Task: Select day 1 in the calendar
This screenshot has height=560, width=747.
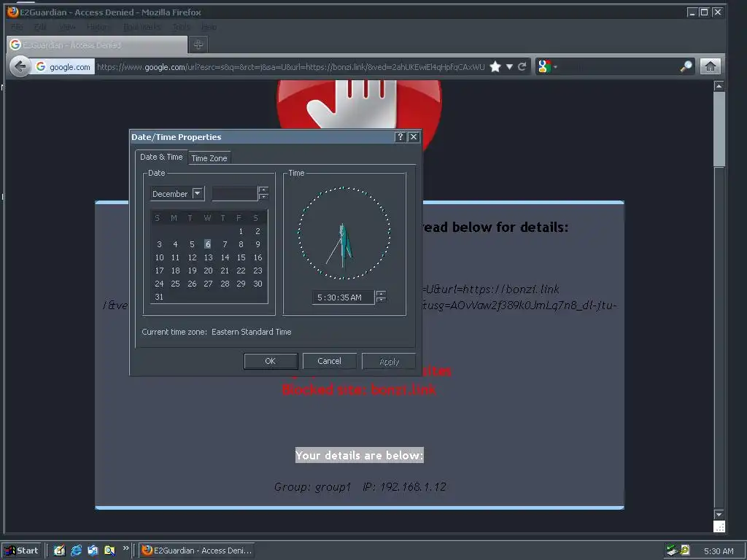Action: pos(241,231)
